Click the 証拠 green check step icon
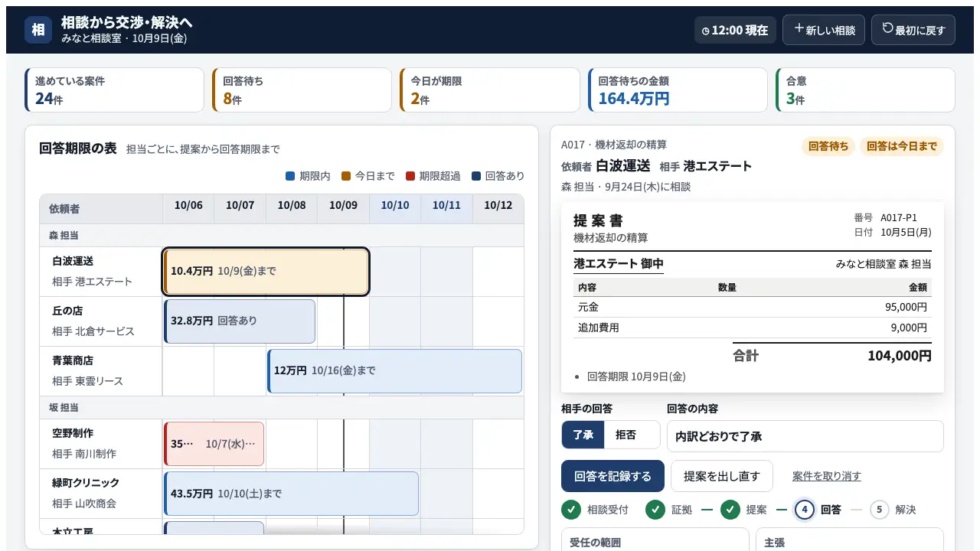Screen dimensions: 980x551 tap(655, 510)
